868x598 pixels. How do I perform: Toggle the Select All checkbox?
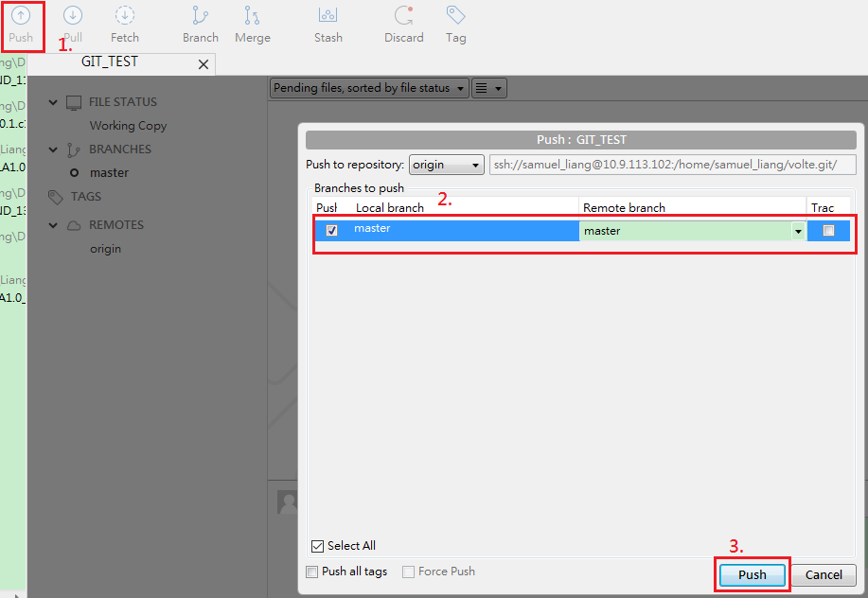pos(317,546)
